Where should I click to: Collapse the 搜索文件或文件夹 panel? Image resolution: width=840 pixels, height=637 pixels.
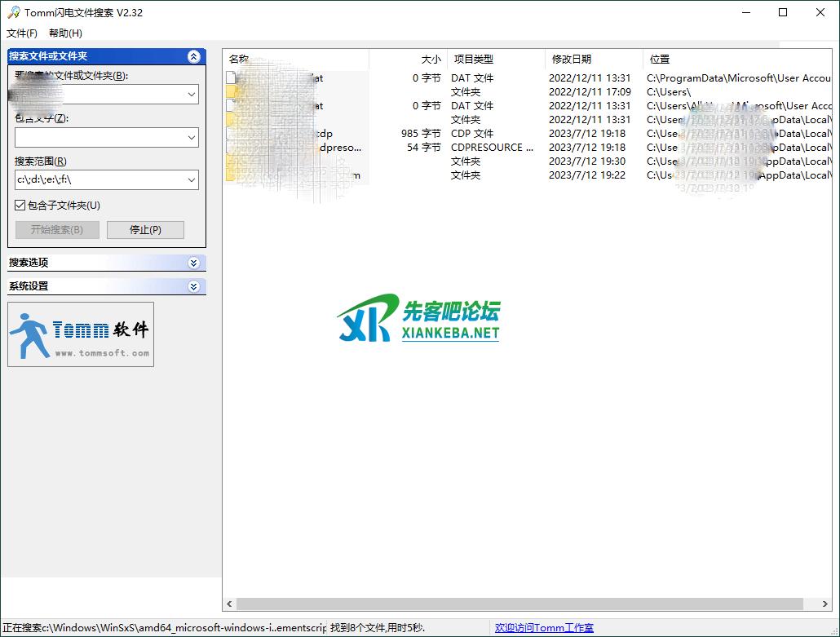click(x=193, y=56)
